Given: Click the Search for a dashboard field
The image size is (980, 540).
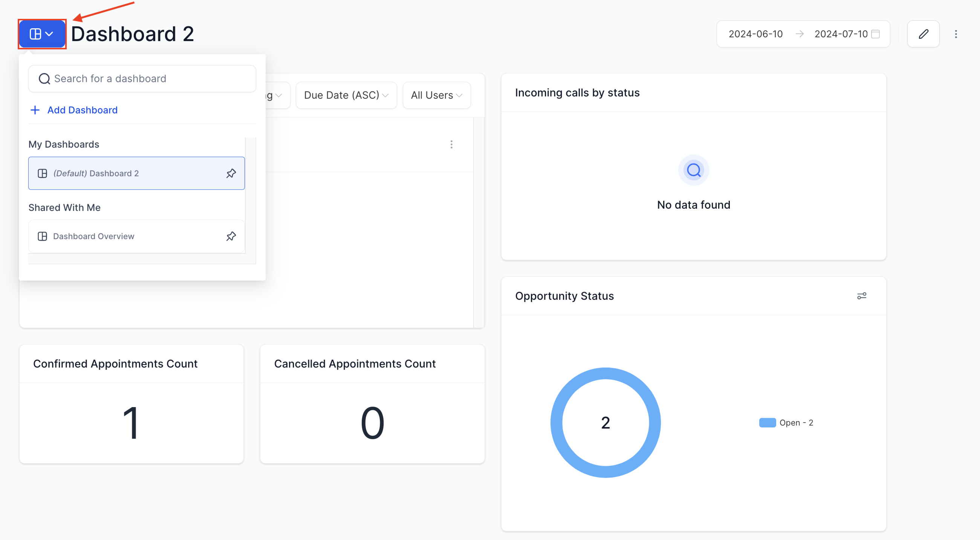Looking at the screenshot, I should 142,79.
